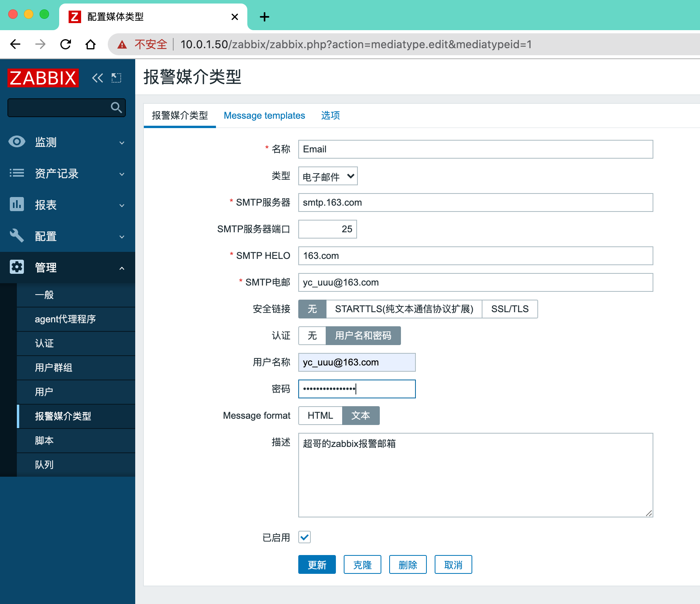This screenshot has height=604, width=700.
Task: Open the 类型 media type dropdown
Action: coord(328,176)
